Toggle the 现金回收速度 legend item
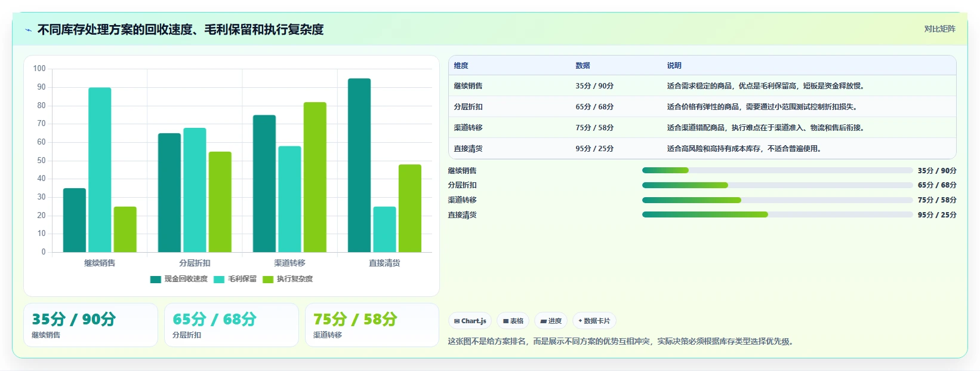The width and height of the screenshot is (980, 371). 179,279
